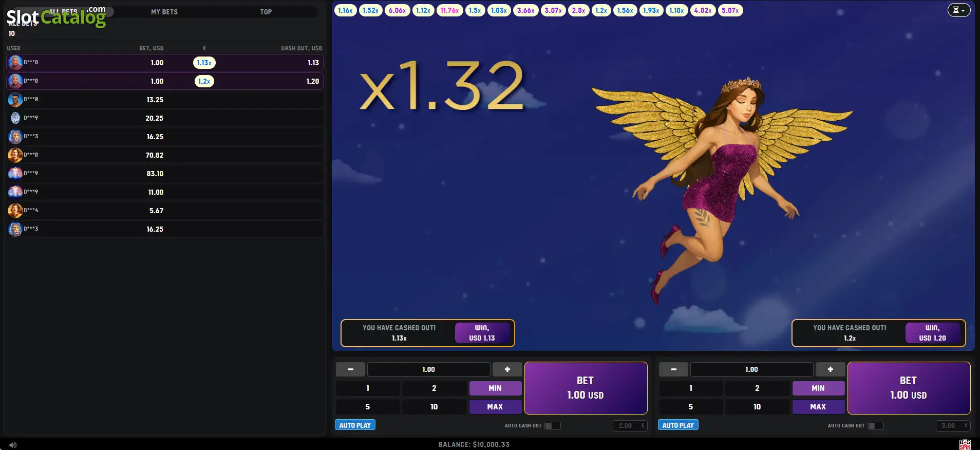This screenshot has height=450, width=980.
Task: Click the 3.00 auto cash out multiplier field
Action: (953, 426)
